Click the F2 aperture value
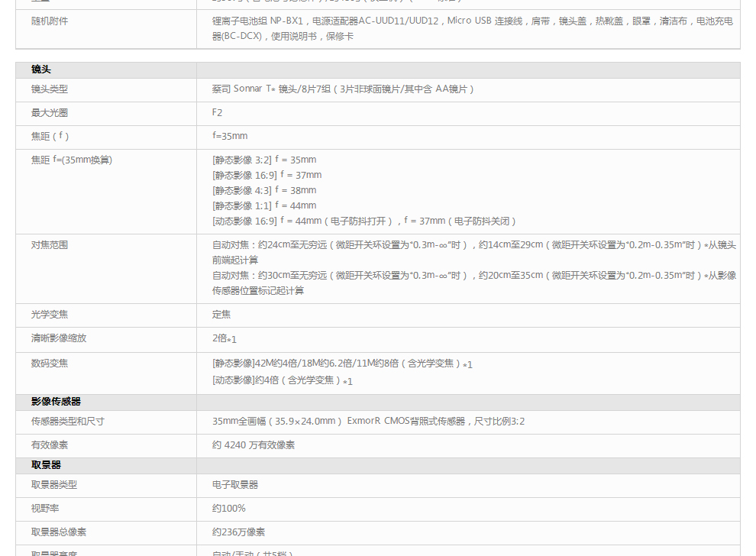Image resolution: width=756 pixels, height=556 pixels. tap(218, 113)
